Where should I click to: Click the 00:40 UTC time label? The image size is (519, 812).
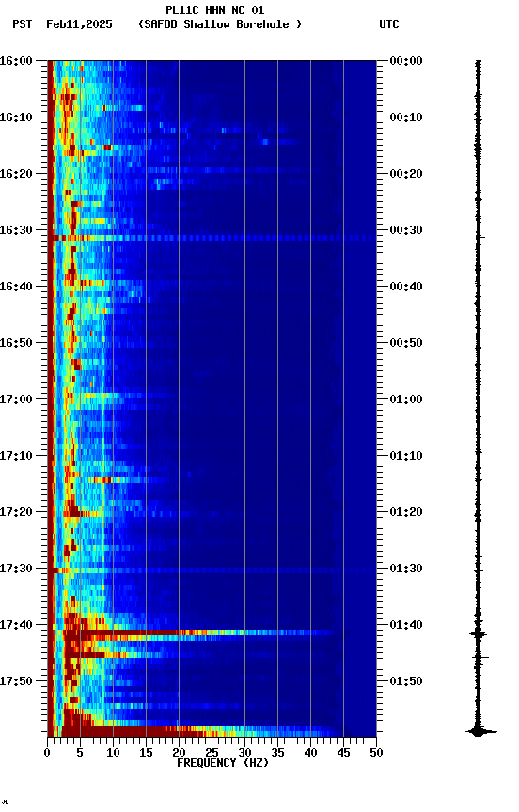coord(406,287)
